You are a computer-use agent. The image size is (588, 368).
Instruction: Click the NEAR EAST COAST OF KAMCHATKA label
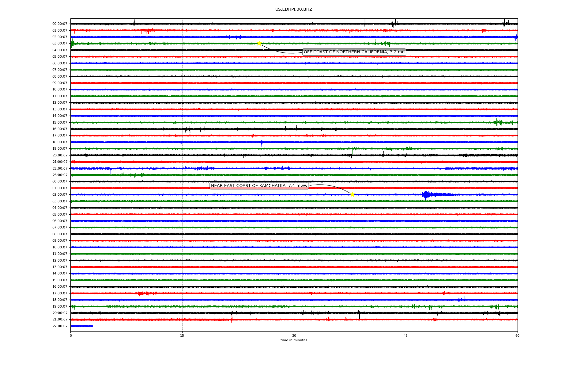pos(259,186)
